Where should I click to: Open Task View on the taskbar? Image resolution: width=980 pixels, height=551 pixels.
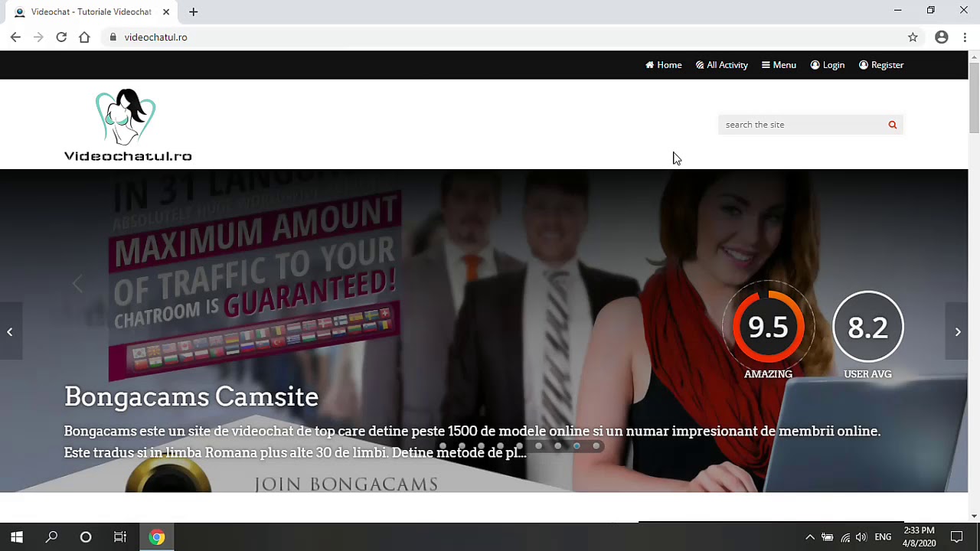[x=120, y=537]
